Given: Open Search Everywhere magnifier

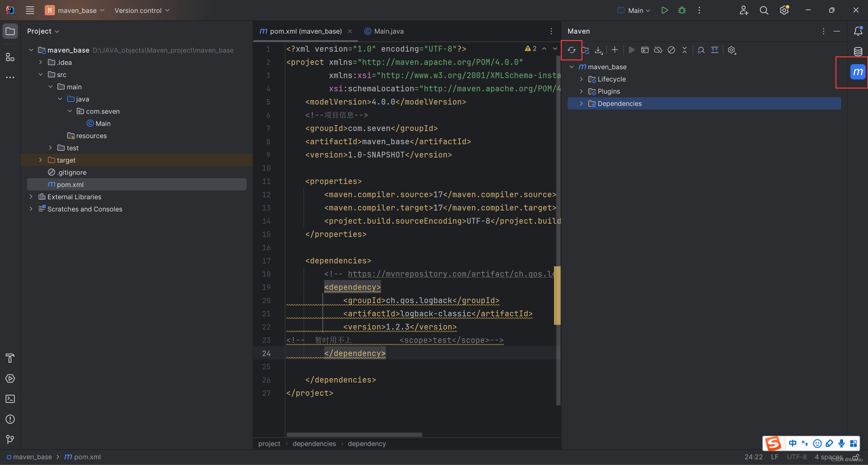Looking at the screenshot, I should pos(764,11).
